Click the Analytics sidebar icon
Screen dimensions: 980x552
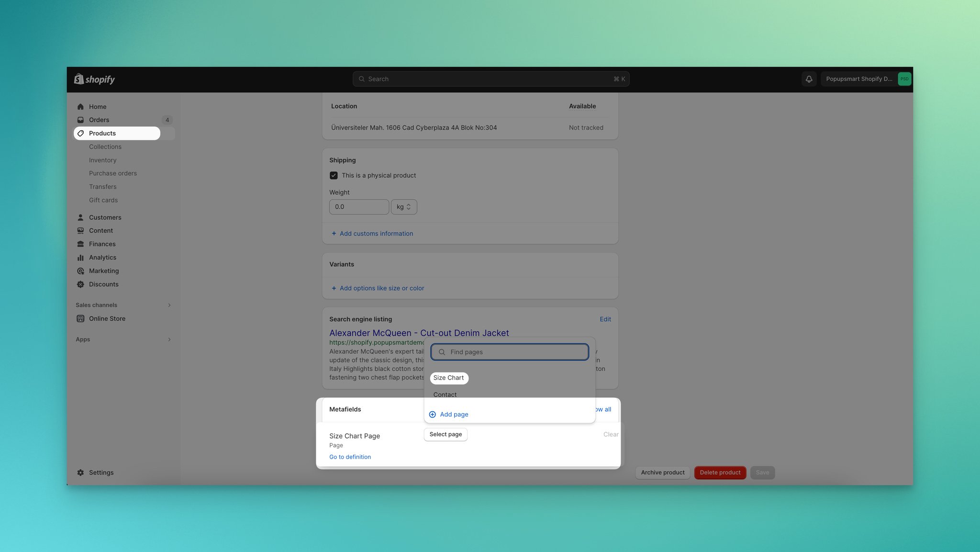tap(80, 257)
